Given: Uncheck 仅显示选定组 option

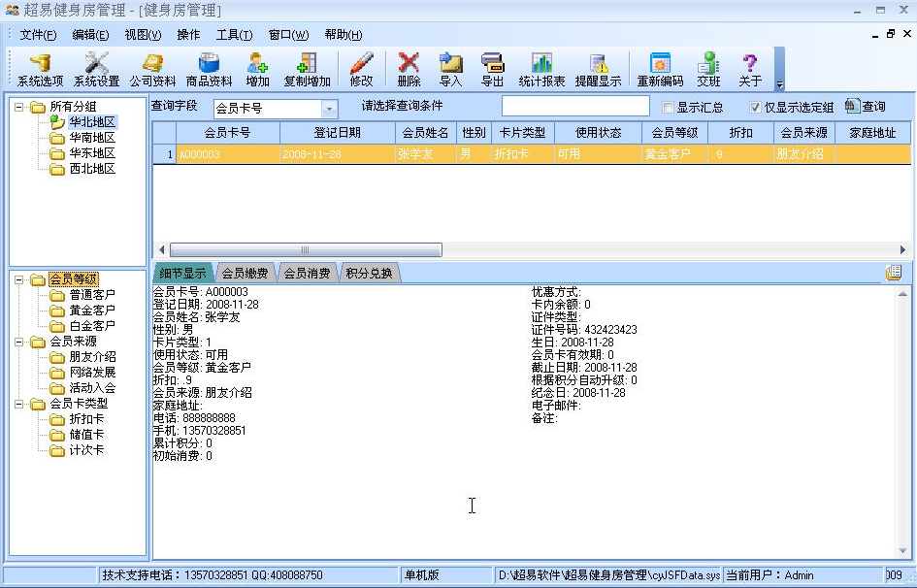Looking at the screenshot, I should (x=754, y=105).
